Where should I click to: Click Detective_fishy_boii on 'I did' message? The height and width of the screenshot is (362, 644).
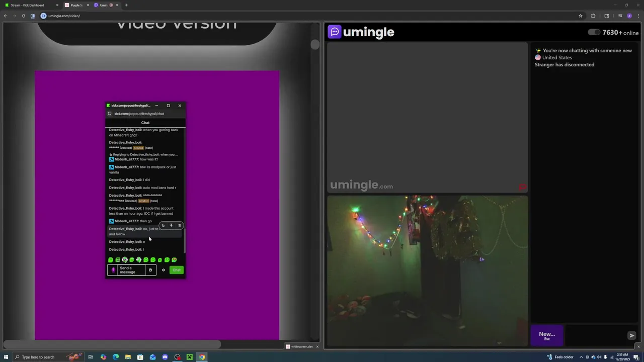[x=125, y=180]
